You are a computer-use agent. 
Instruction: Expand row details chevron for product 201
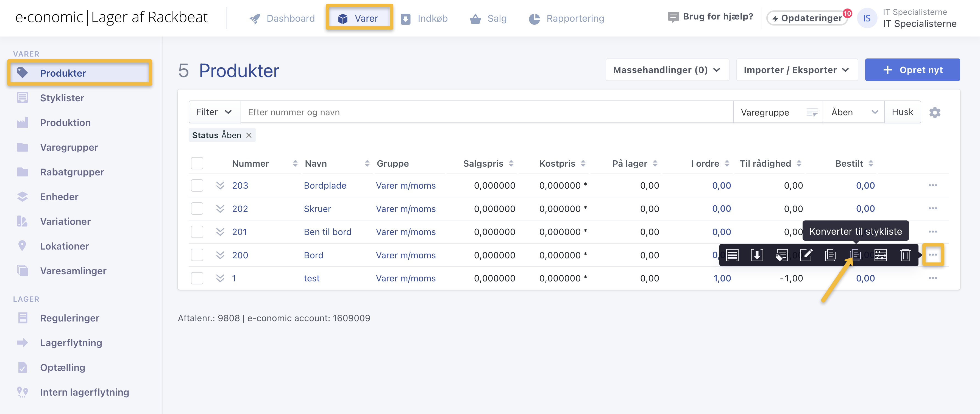pyautogui.click(x=220, y=232)
